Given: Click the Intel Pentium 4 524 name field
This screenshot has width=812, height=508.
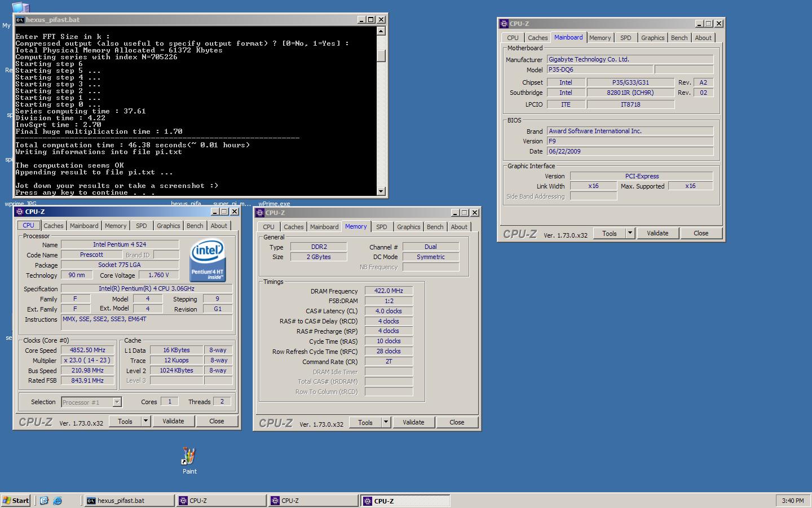Looking at the screenshot, I should point(120,244).
